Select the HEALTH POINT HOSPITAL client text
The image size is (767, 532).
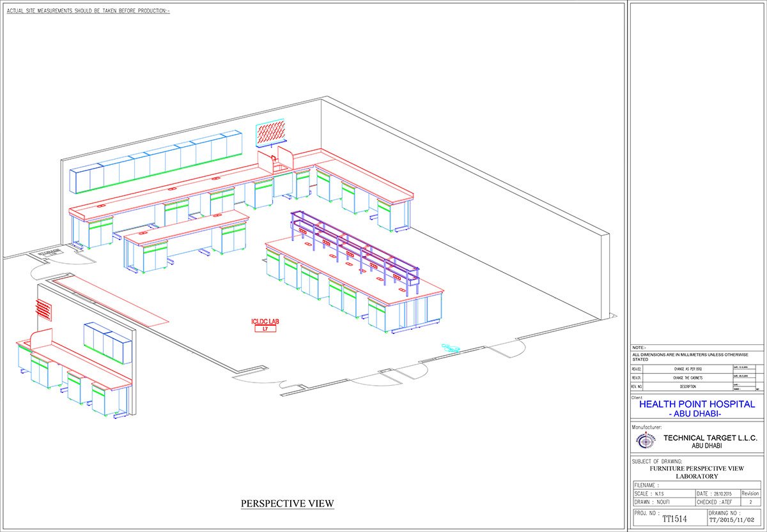(697, 404)
